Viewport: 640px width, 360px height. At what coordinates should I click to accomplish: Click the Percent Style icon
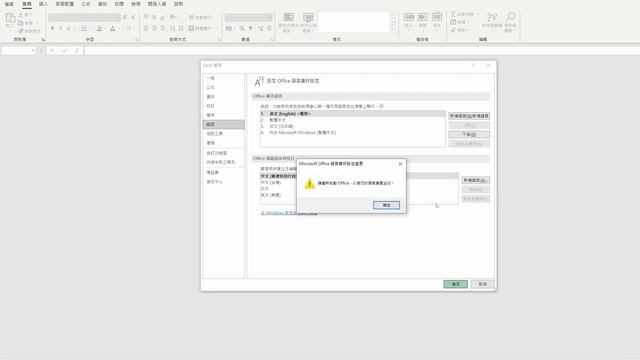tap(242, 28)
